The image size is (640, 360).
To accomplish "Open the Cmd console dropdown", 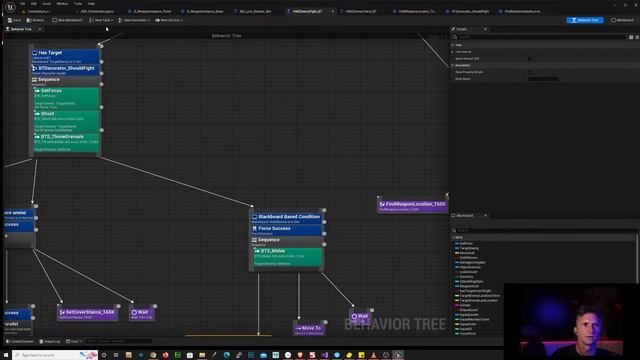I will click(x=74, y=341).
